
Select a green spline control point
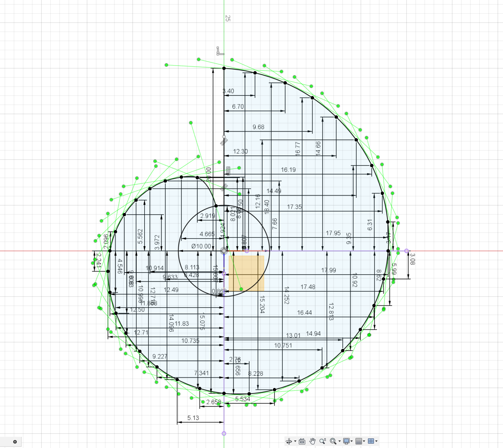tap(166, 64)
